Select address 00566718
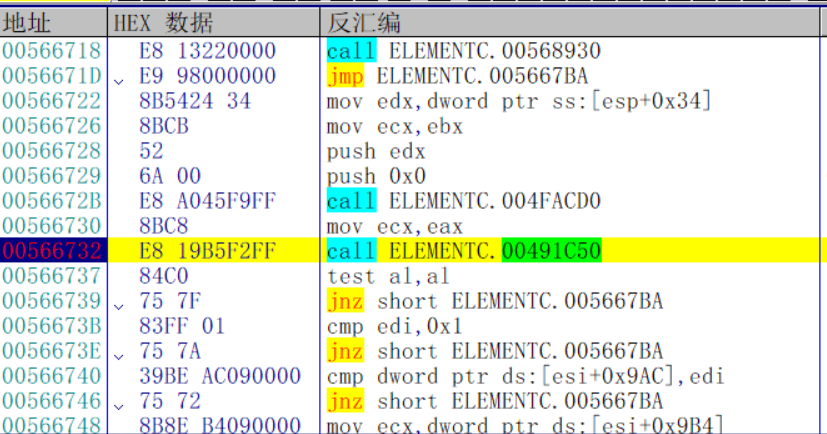The width and height of the screenshot is (827, 434). (52, 51)
